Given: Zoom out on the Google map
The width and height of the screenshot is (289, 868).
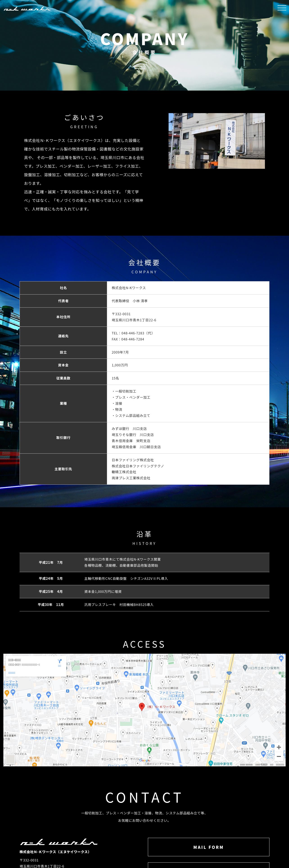Looking at the screenshot, I should pyautogui.click(x=279, y=756).
